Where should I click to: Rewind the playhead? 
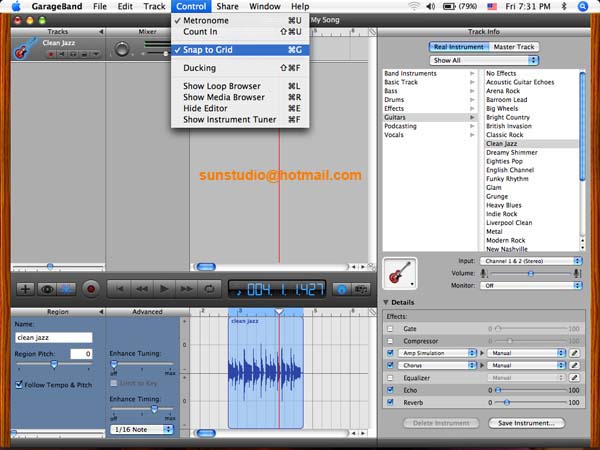pyautogui.click(x=142, y=289)
